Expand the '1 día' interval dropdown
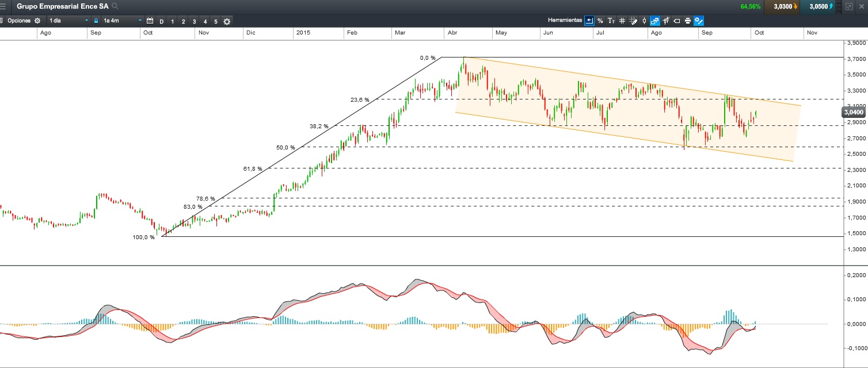Screen dimensions: 868x368 68,21
